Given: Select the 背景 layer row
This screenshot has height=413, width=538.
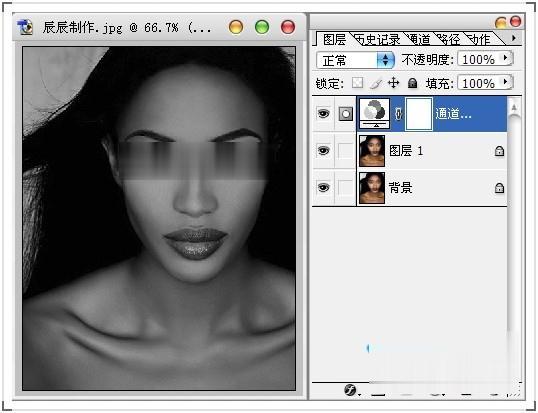Looking at the screenshot, I should [x=432, y=188].
